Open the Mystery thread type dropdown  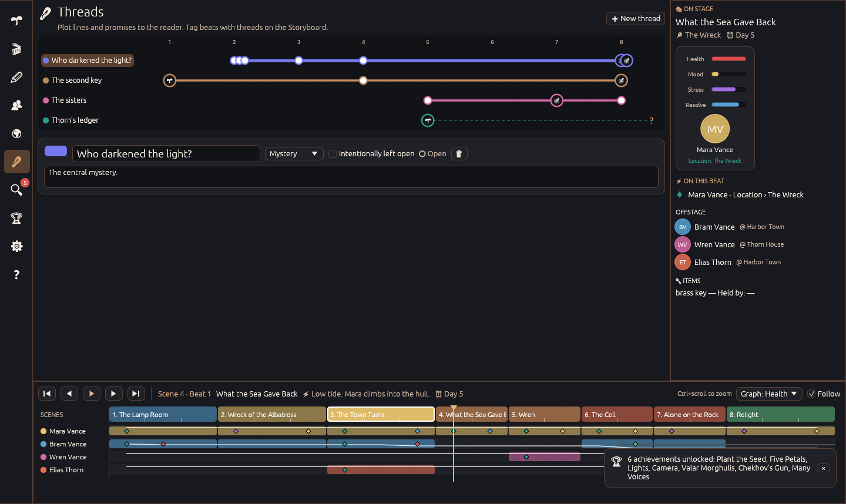294,154
